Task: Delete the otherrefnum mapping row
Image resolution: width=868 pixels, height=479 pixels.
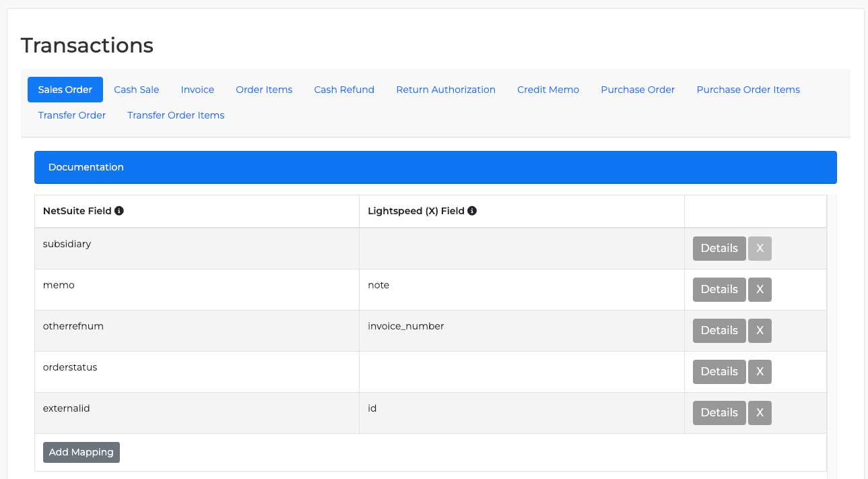Action: tap(760, 331)
